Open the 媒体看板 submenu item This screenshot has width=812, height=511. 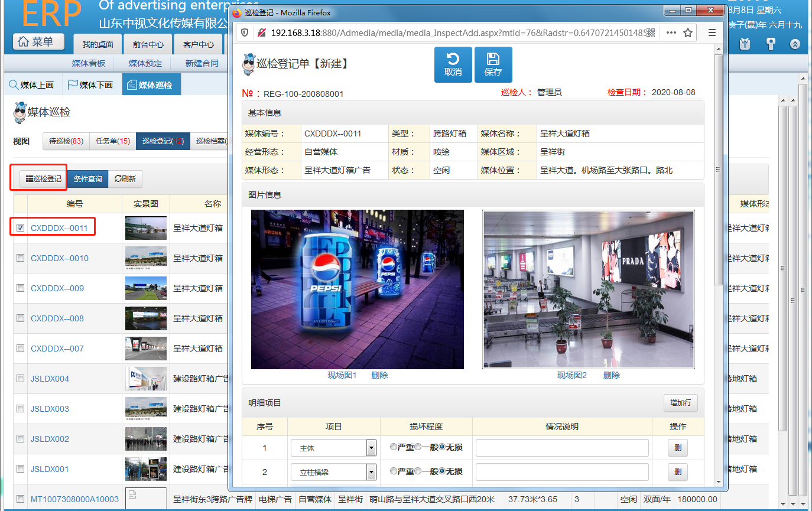tap(89, 63)
